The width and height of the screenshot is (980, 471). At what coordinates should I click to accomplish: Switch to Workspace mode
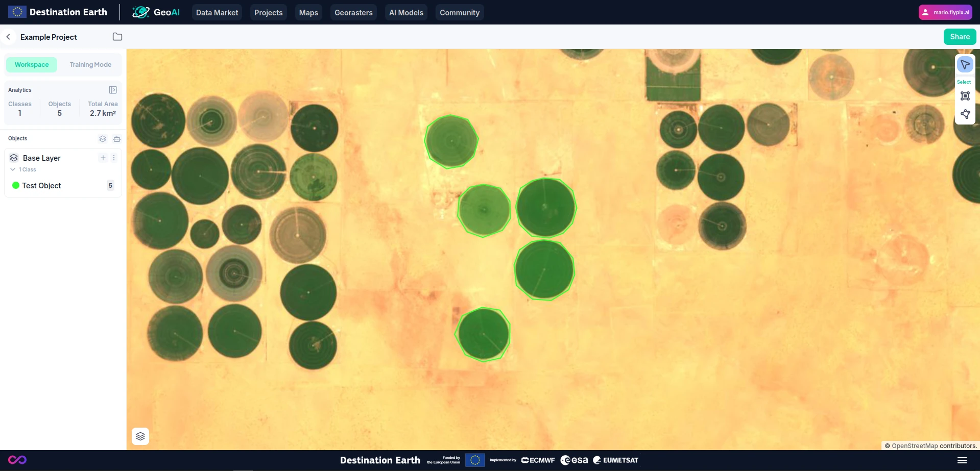(32, 65)
